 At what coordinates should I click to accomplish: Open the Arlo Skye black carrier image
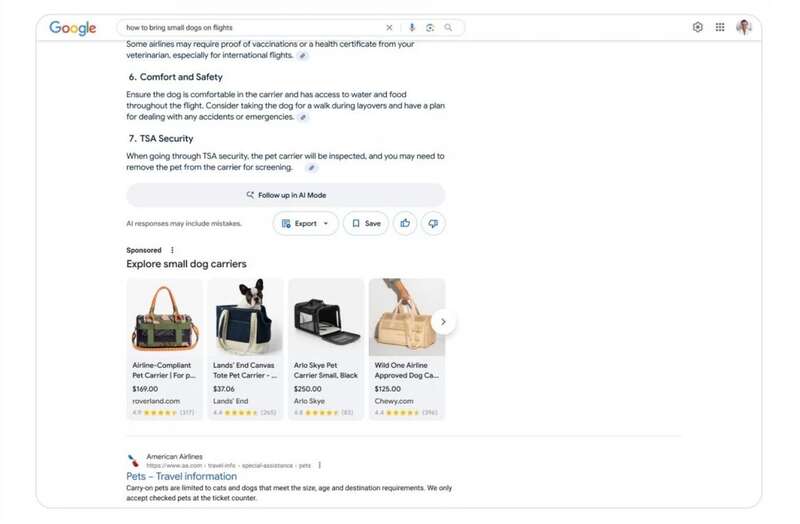326,317
